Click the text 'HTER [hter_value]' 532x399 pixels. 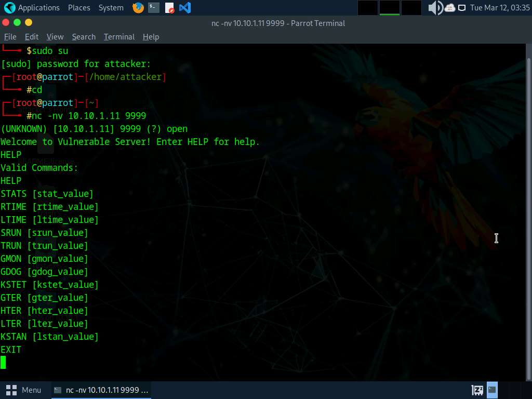point(44,311)
